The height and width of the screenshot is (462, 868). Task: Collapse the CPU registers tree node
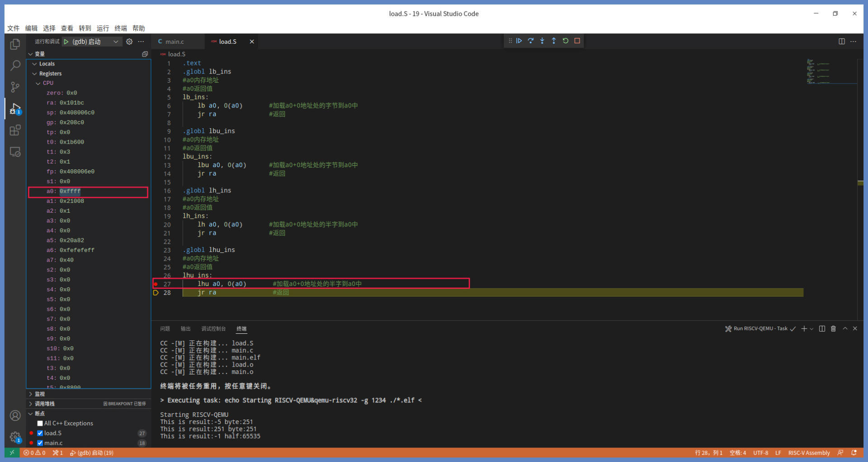coord(38,83)
